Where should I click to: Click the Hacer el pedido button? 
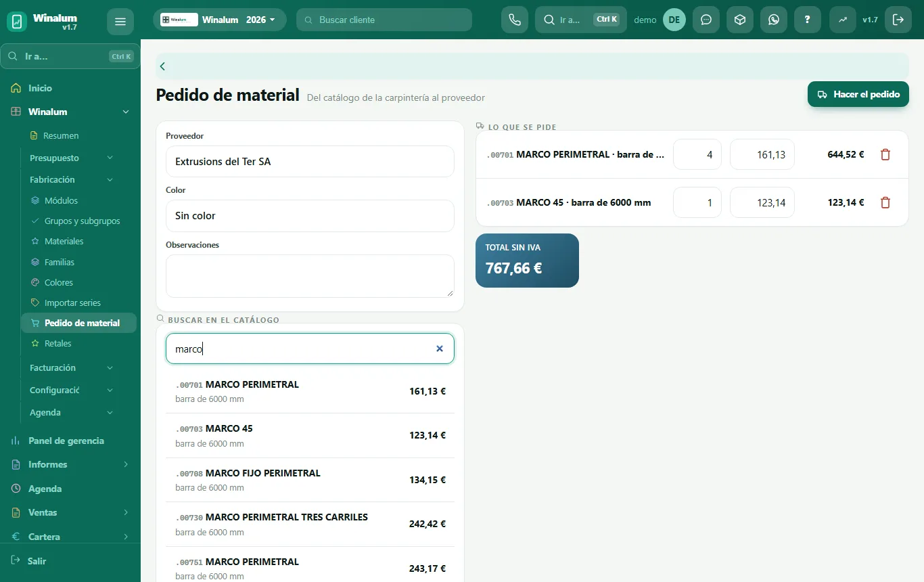pyautogui.click(x=858, y=94)
